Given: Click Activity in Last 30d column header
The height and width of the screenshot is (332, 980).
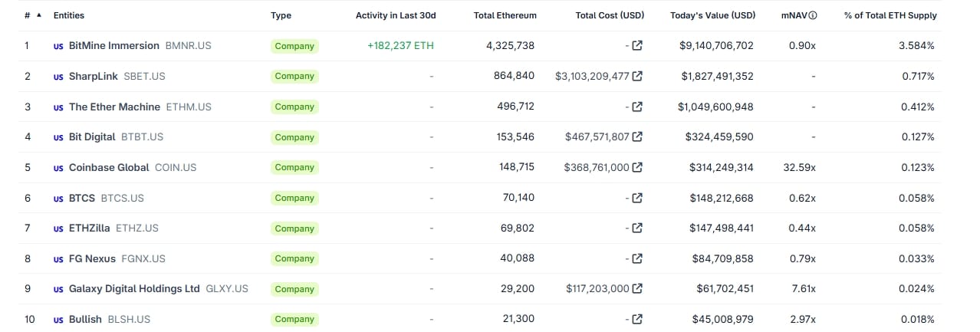Looking at the screenshot, I should coord(394,15).
